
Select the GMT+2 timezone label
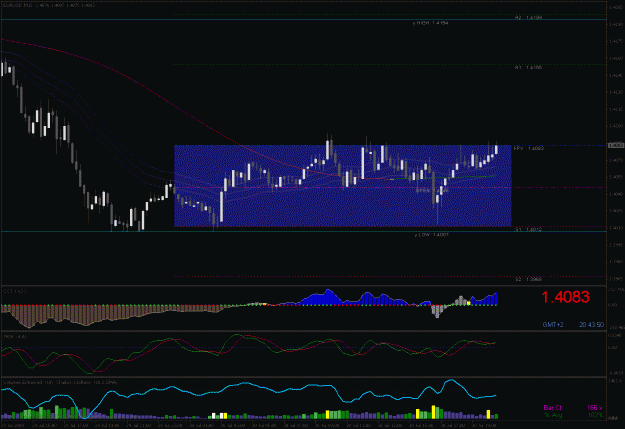point(553,325)
